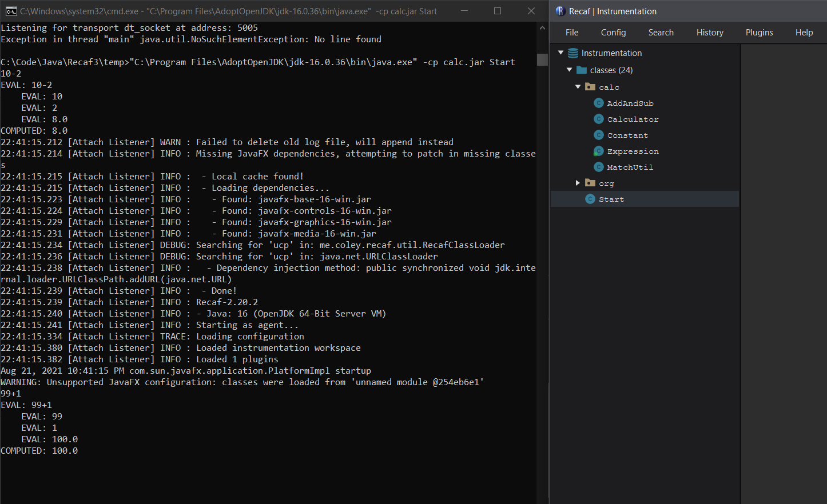Open the Plugins menu
This screenshot has width=827, height=504.
tap(759, 33)
